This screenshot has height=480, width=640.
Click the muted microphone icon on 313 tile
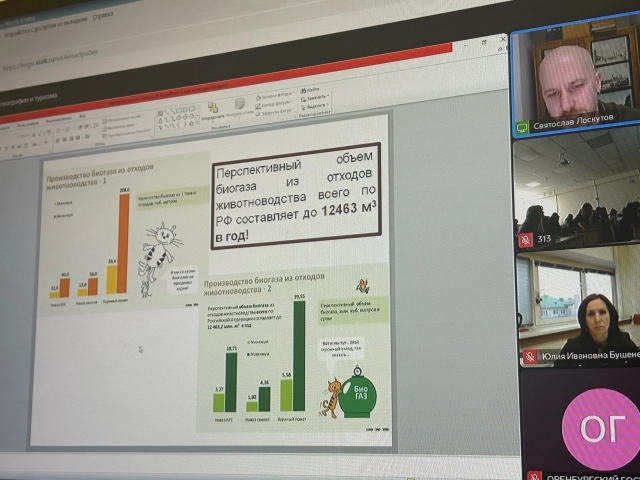[x=524, y=240]
